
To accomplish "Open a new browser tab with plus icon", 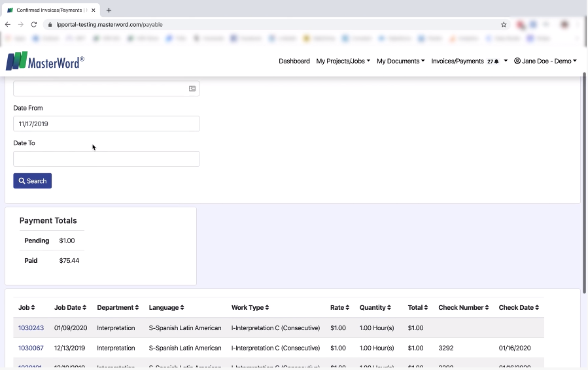I will click(x=109, y=10).
